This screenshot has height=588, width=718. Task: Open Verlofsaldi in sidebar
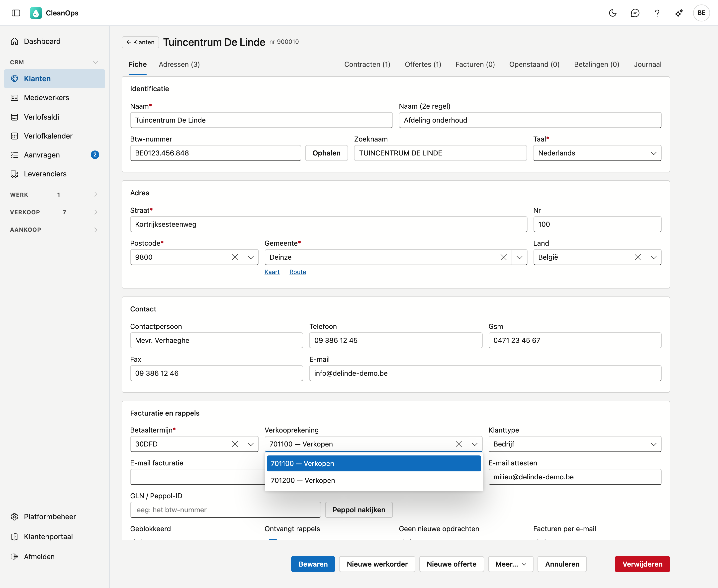(x=55, y=117)
